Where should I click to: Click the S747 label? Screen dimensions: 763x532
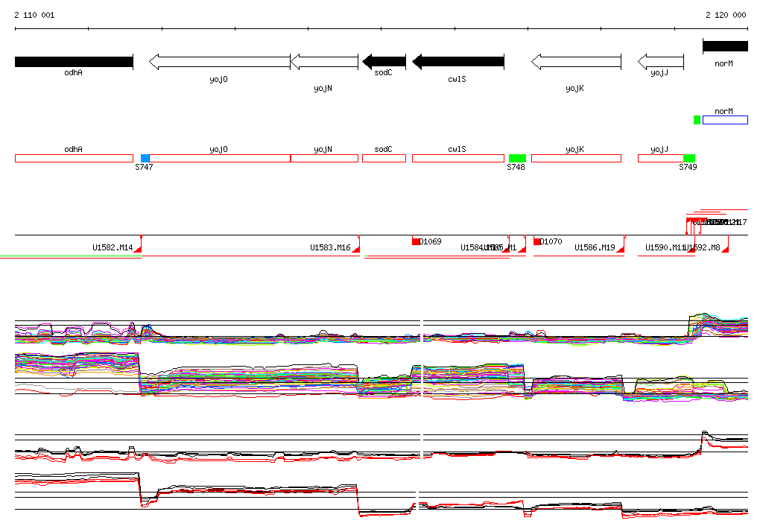click(x=144, y=167)
